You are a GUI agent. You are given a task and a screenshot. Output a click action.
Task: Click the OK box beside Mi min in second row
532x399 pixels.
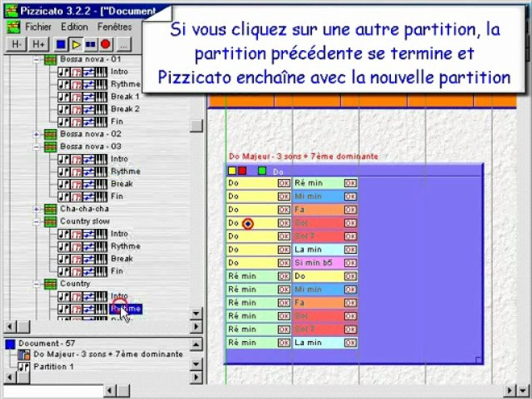coord(350,196)
